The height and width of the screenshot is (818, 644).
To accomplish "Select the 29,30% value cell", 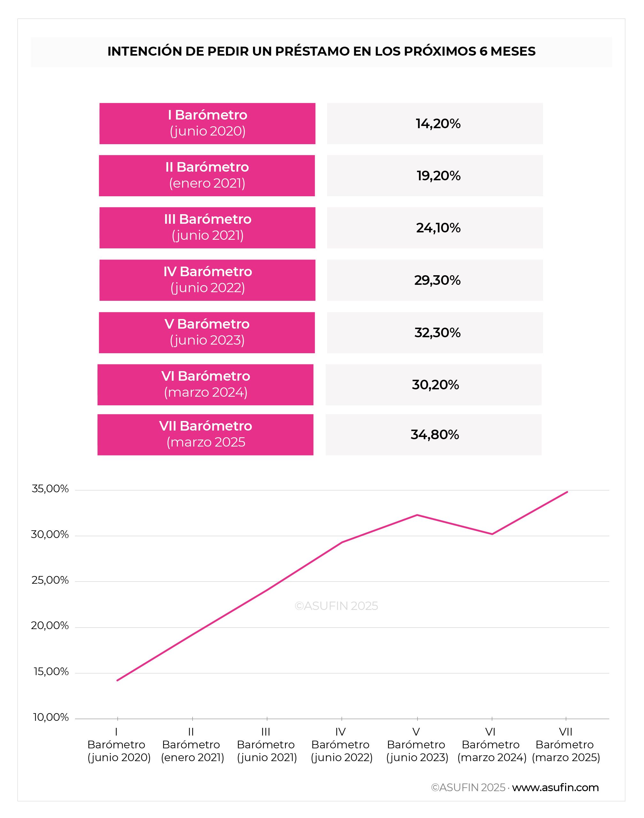I will point(435,280).
